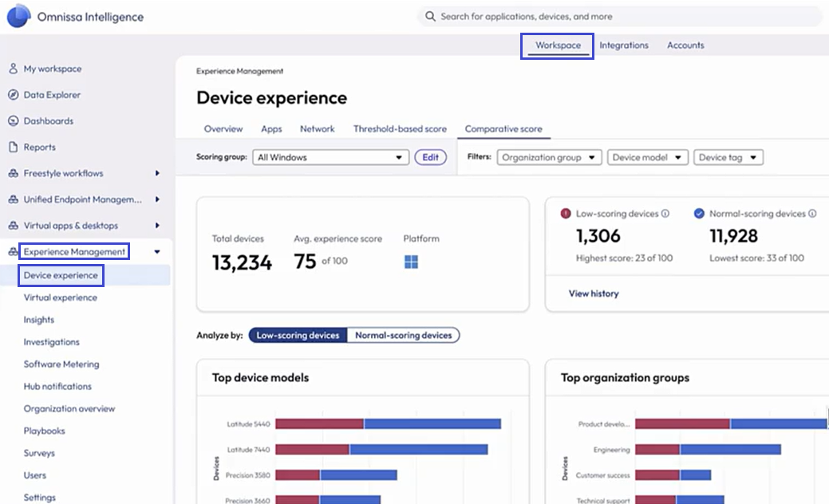Open the Apps tab
Viewport: 829px width, 504px height.
point(271,129)
